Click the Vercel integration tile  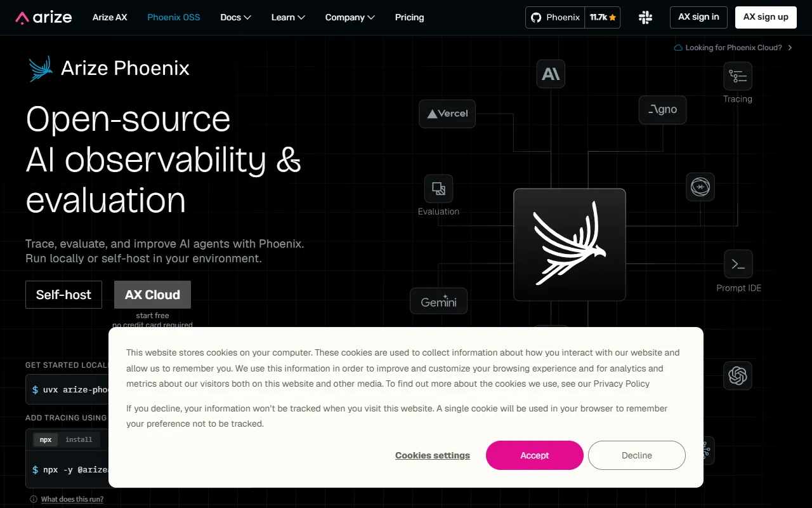[x=447, y=114]
